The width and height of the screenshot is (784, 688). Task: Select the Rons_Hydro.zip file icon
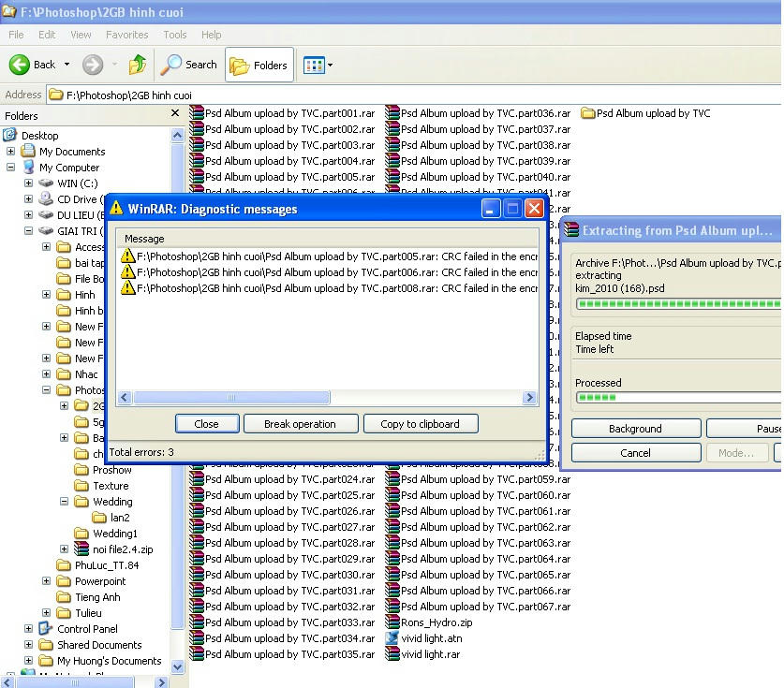[x=392, y=622]
